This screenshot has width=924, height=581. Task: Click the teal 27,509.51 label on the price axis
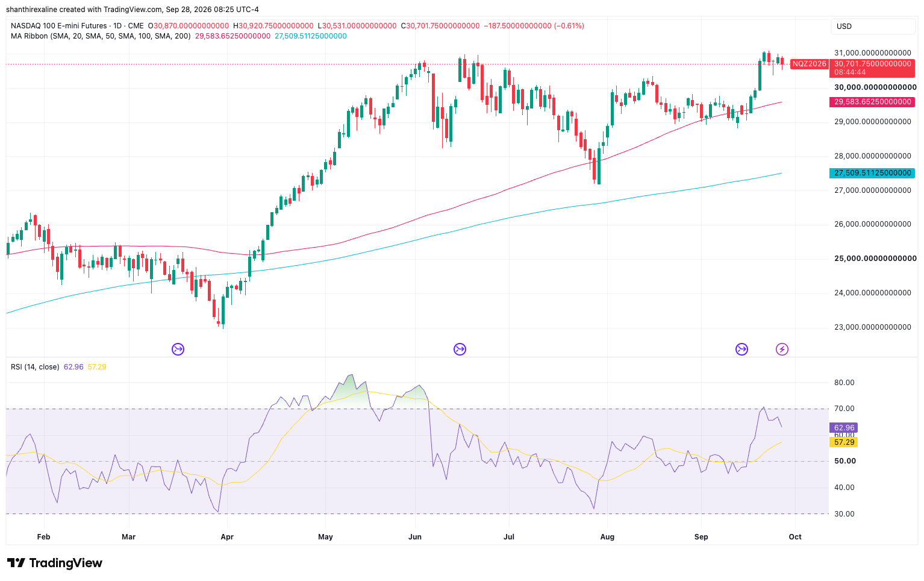coord(872,173)
